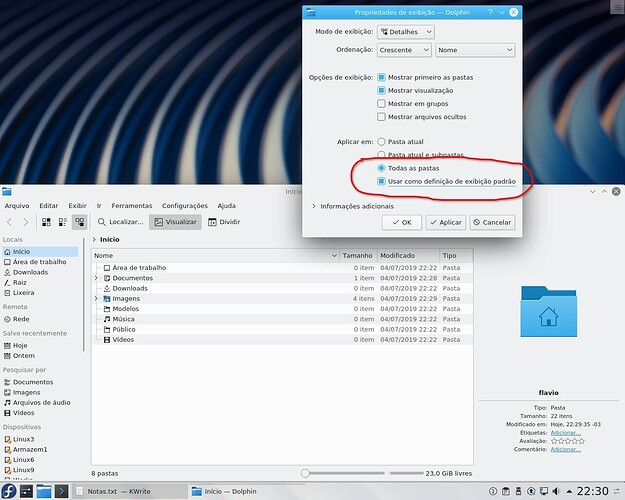This screenshot has height=500, width=625.
Task: Click the Localizar search button
Action: pyautogui.click(x=122, y=222)
